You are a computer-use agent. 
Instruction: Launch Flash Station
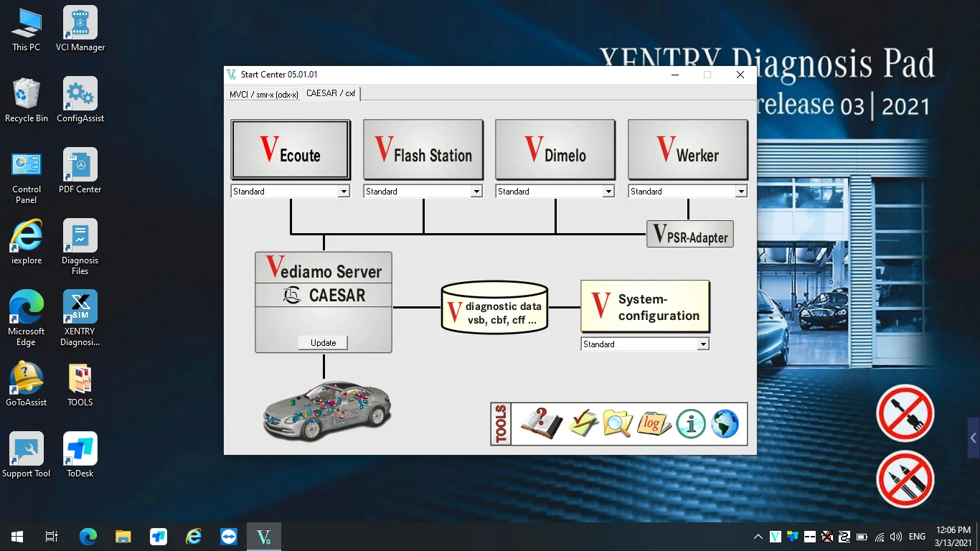pyautogui.click(x=423, y=149)
